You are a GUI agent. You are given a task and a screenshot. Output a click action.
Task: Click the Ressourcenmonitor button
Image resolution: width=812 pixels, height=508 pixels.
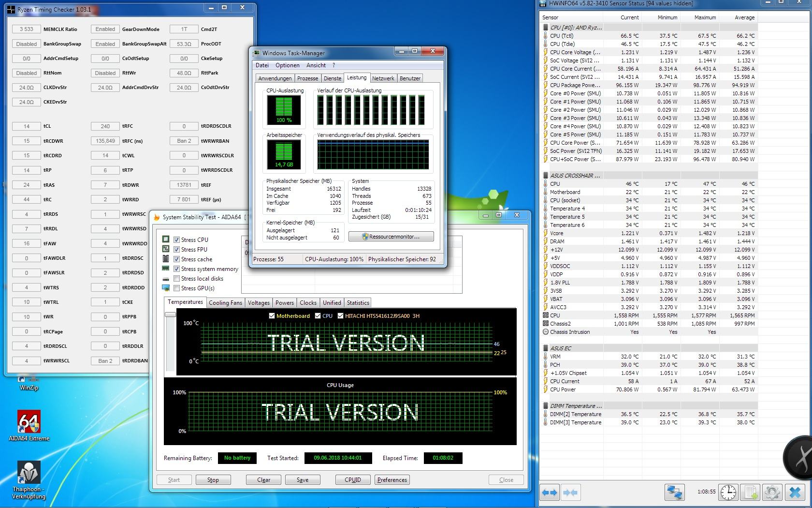pos(391,237)
